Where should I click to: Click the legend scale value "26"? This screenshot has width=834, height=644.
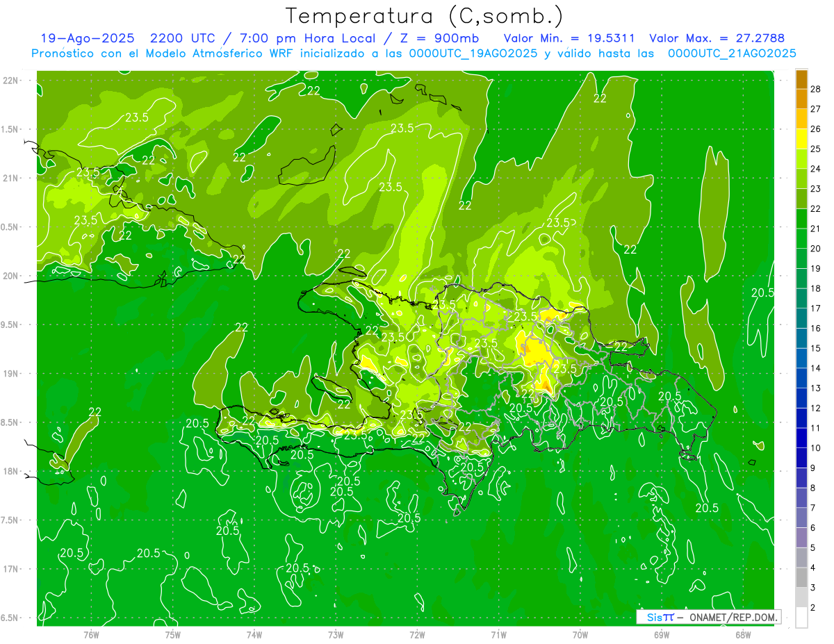[x=816, y=129]
